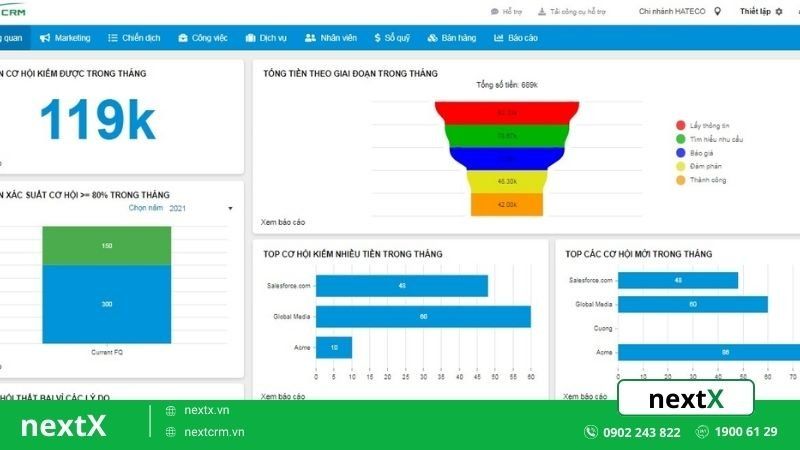Click the Công việc briefcase icon
The image size is (800, 450).
coord(183,38)
